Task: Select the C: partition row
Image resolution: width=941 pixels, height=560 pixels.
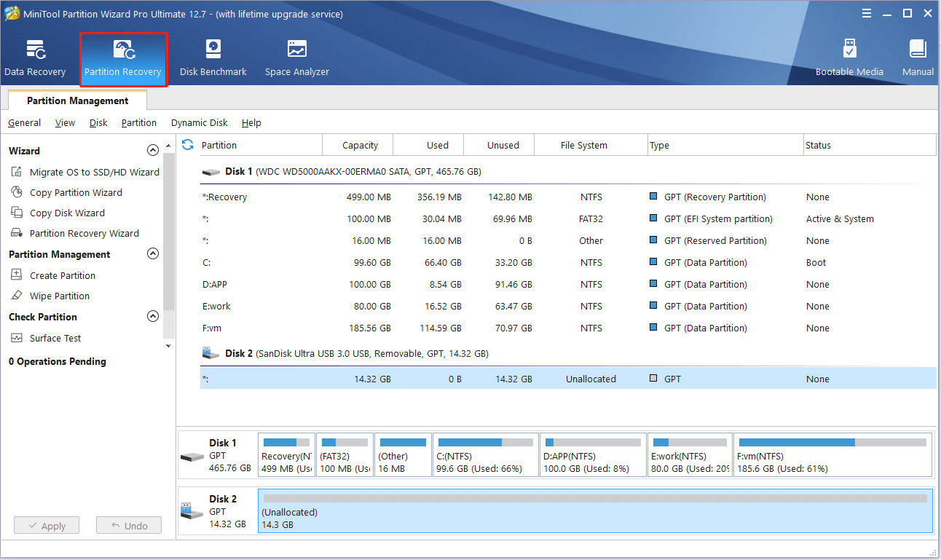Action: click(568, 263)
